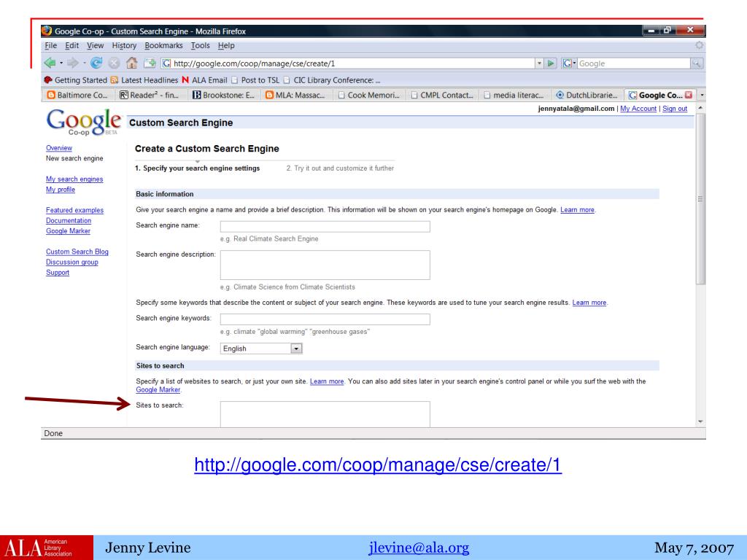Switch to the CMPL Contact... tab
Screen dimensions: 747x560
coord(443,96)
